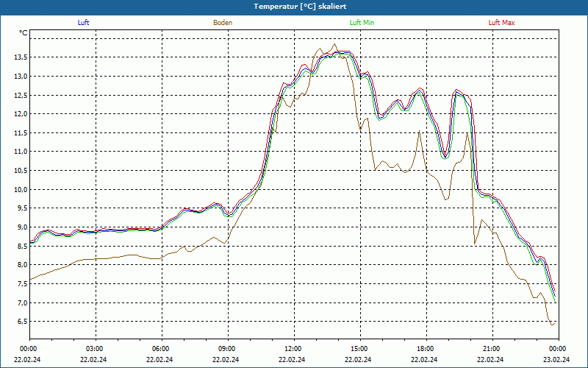Image resolution: width=588 pixels, height=368 pixels.
Task: Click the '°C' unit label on y-axis
Action: tap(23, 33)
